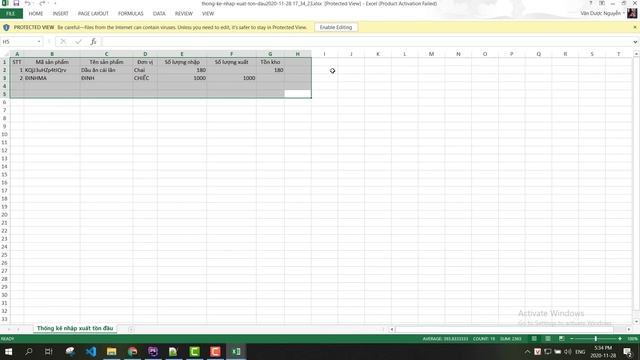The width and height of the screenshot is (640, 360).
Task: Open the Notepad++ taskbar icon
Action: (173, 351)
